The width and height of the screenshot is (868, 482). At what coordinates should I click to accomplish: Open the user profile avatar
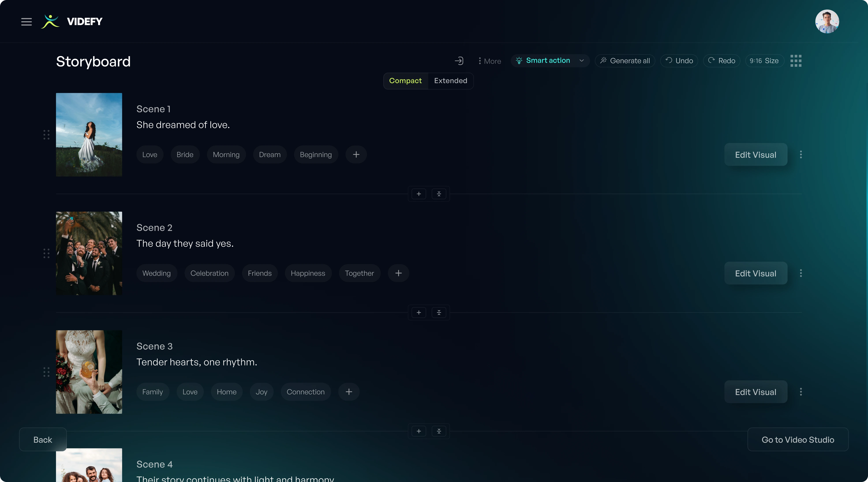827,21
